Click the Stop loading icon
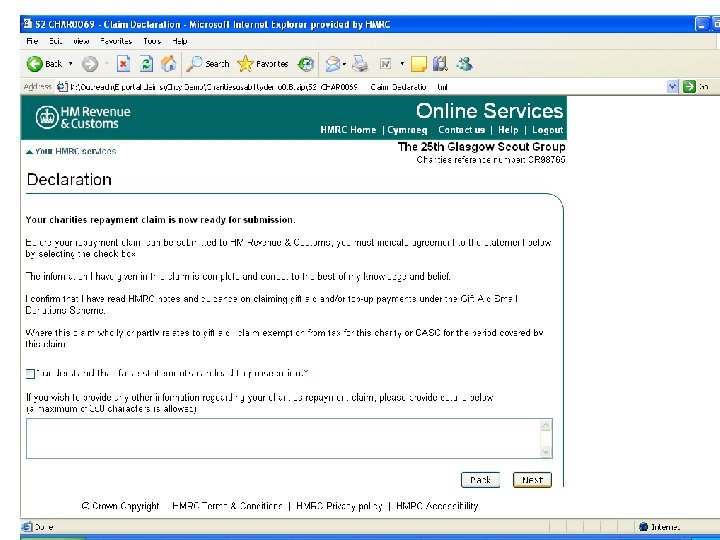The width and height of the screenshot is (720, 540). pyautogui.click(x=123, y=64)
